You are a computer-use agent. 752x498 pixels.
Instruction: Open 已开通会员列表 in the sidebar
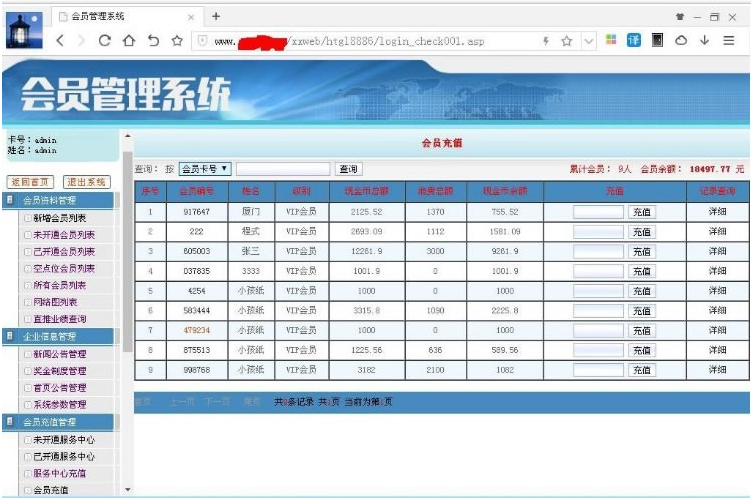click(x=64, y=251)
